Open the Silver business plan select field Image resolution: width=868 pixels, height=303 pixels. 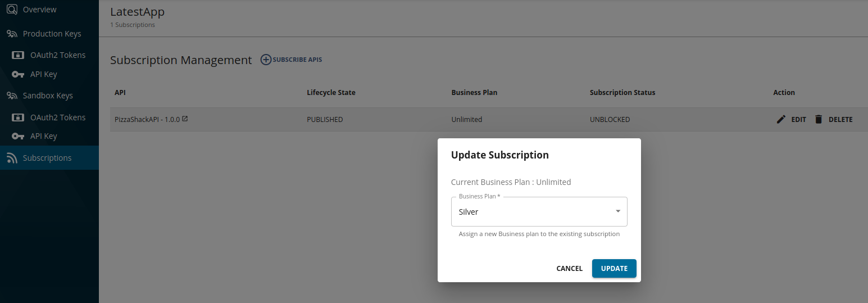[534, 212]
